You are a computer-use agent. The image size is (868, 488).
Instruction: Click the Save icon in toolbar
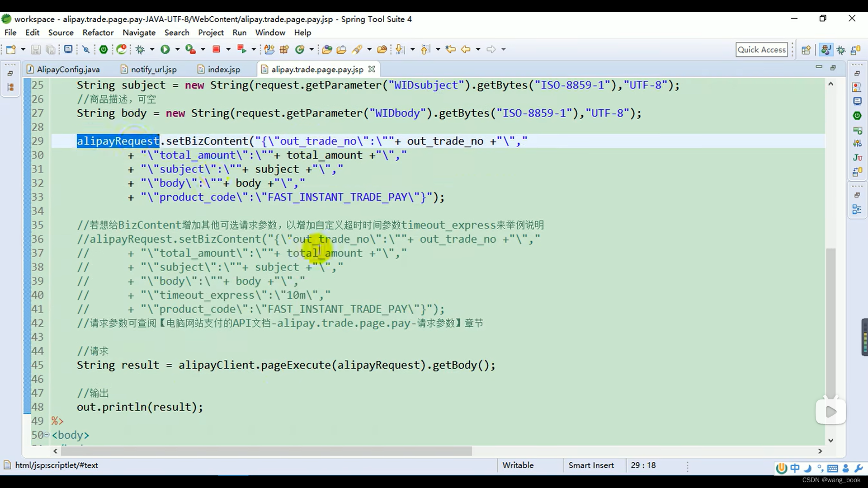tap(36, 49)
